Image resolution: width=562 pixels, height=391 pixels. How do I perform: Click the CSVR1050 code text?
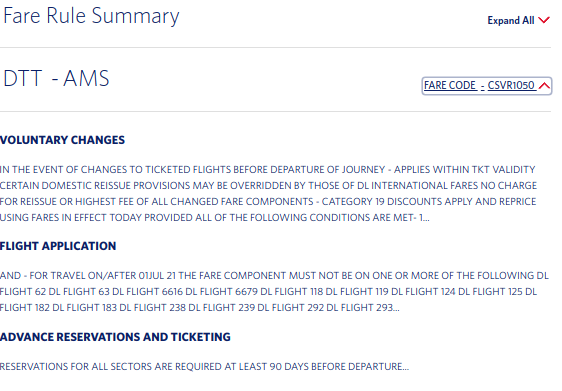point(511,85)
